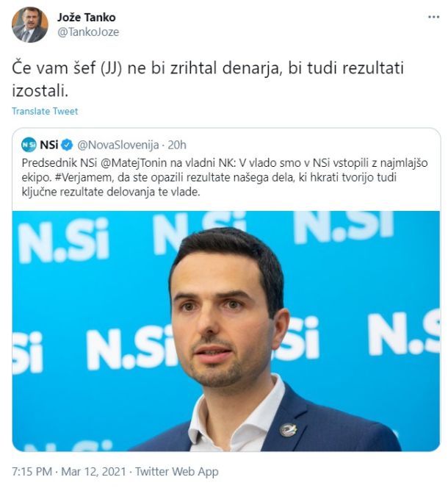Open the three-dot more options menu

(433, 17)
